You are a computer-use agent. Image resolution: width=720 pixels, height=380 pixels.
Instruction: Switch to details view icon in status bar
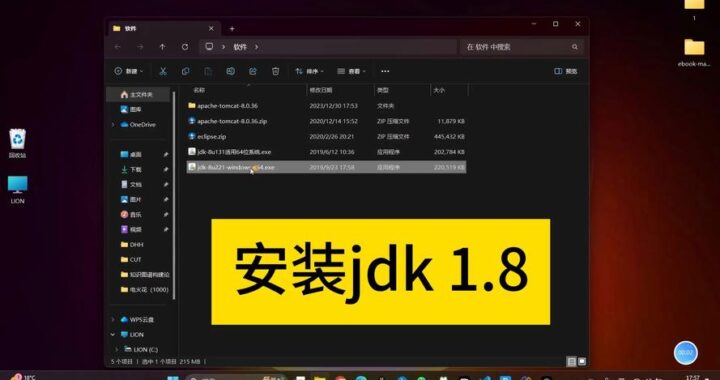[572, 362]
